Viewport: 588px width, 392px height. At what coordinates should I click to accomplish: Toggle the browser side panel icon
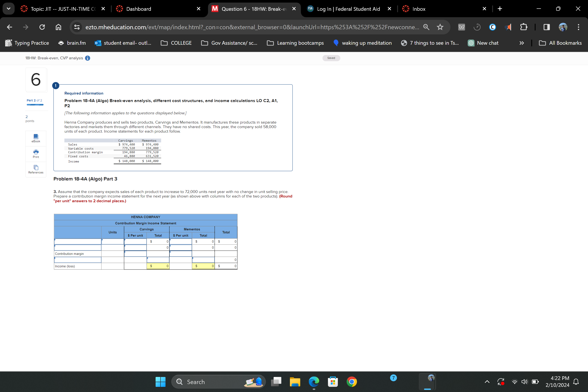[547, 27]
